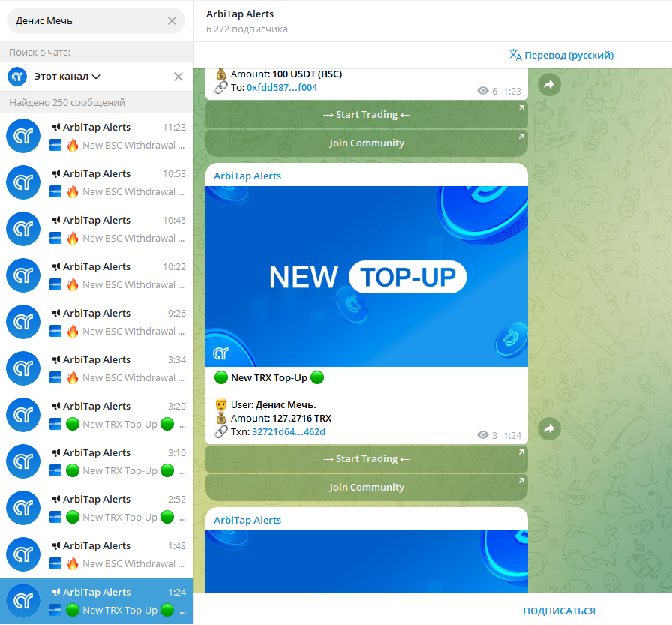The image size is (672, 625).
Task: Open translation to Russian
Action: [x=561, y=55]
